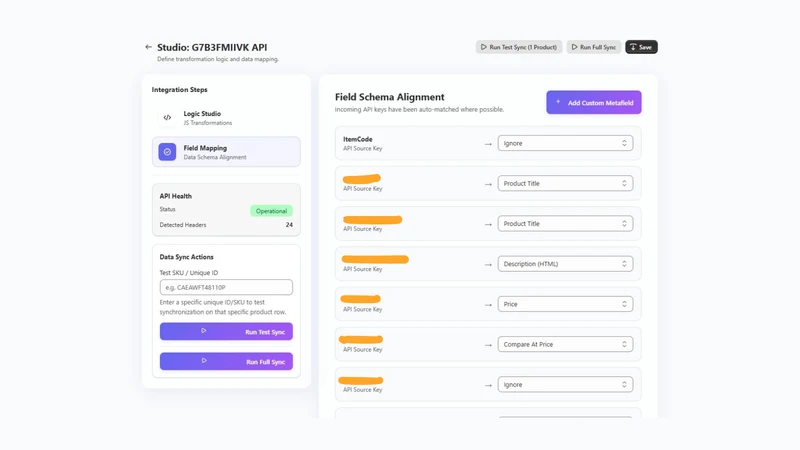
Task: Click the Test SKU / Unique ID input field
Action: pos(226,287)
